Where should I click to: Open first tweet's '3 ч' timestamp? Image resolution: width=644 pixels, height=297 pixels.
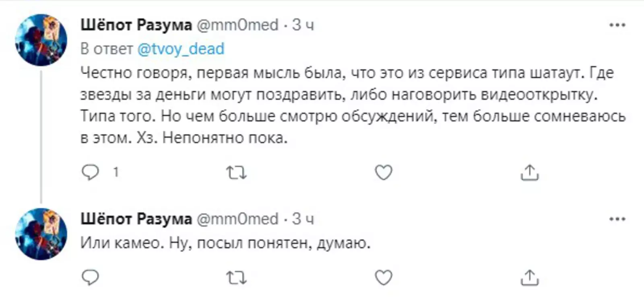[x=303, y=25]
